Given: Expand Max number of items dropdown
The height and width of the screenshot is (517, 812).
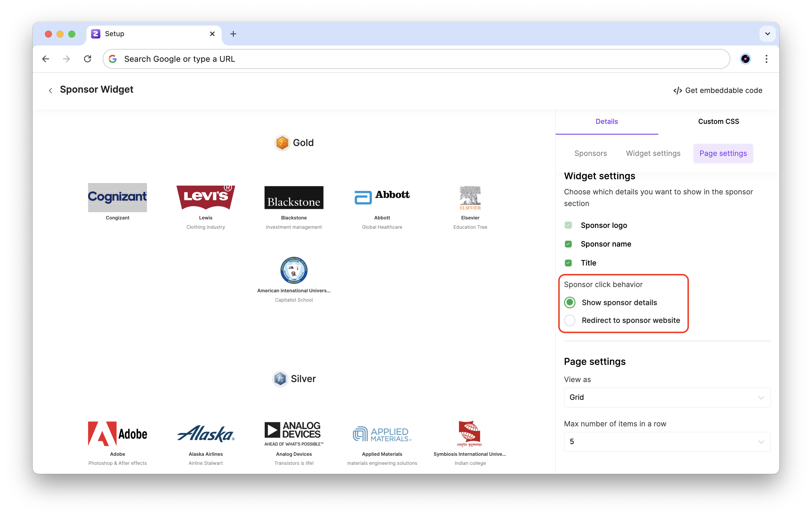Looking at the screenshot, I should pyautogui.click(x=667, y=442).
